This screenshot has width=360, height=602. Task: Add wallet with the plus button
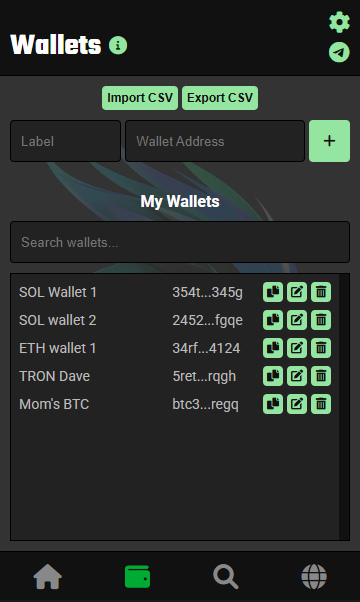[329, 141]
